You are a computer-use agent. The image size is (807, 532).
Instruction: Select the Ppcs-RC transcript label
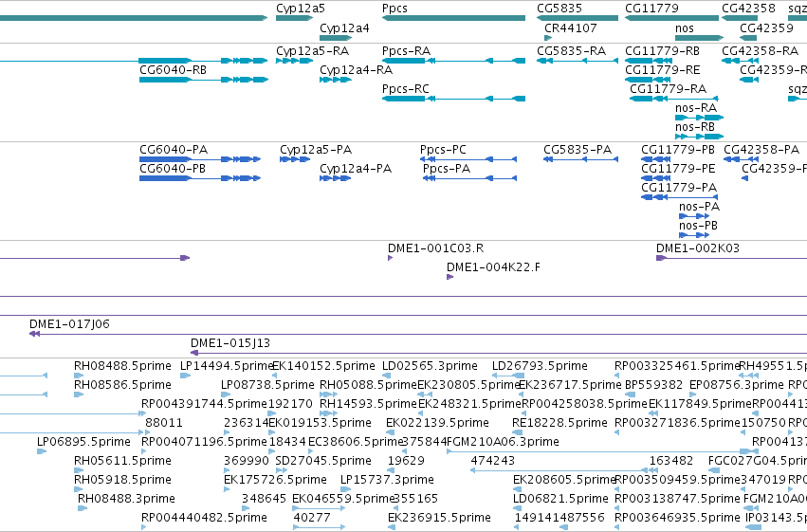coord(406,89)
